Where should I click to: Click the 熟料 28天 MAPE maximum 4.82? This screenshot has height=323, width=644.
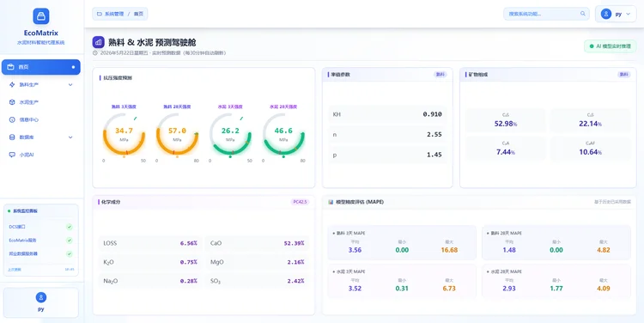pos(604,250)
